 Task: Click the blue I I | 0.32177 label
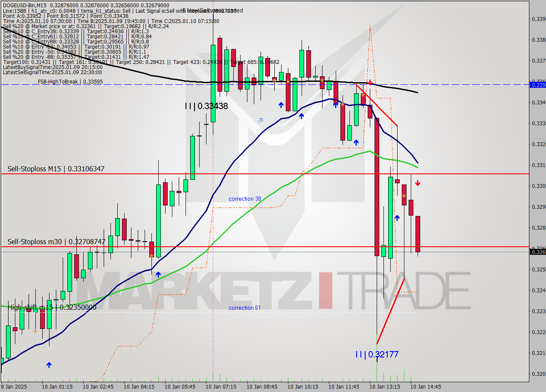(x=377, y=354)
